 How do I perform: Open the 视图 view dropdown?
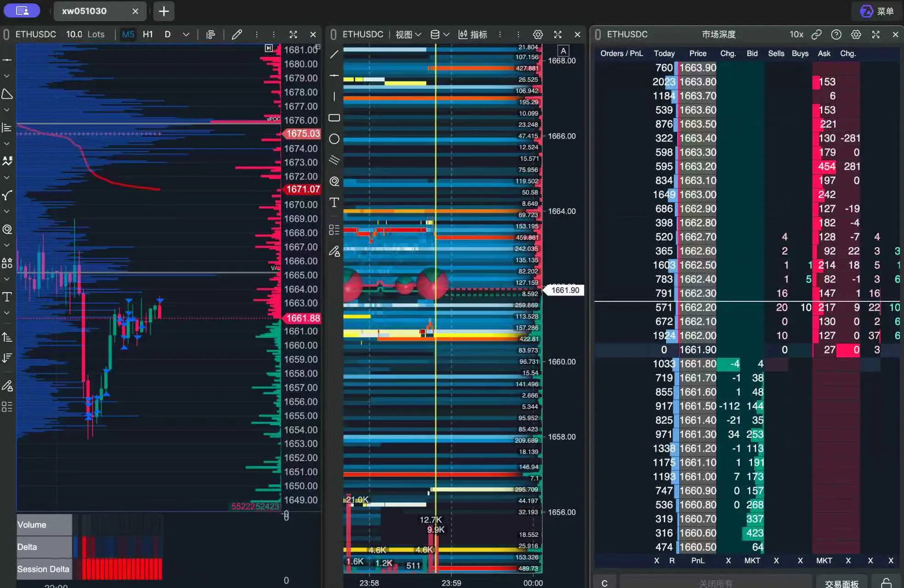pos(408,34)
